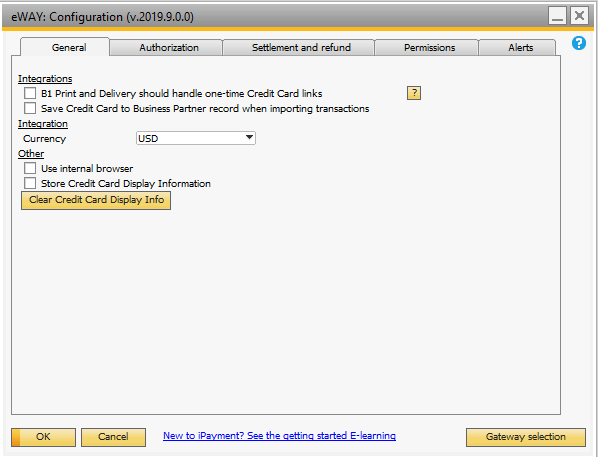Open the Gateway selection button
Screen dimensions: 598x457
pyautogui.click(x=526, y=437)
